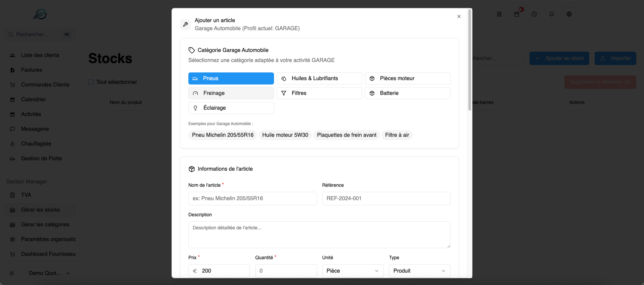Viewport: 644px width, 285px height.
Task: Close the Ajouter un article dialog
Action: click(459, 16)
